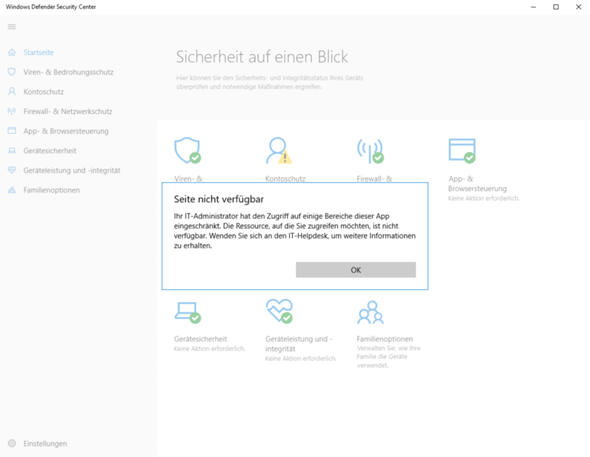Minimize the Windows Defender Security Center window

533,7
